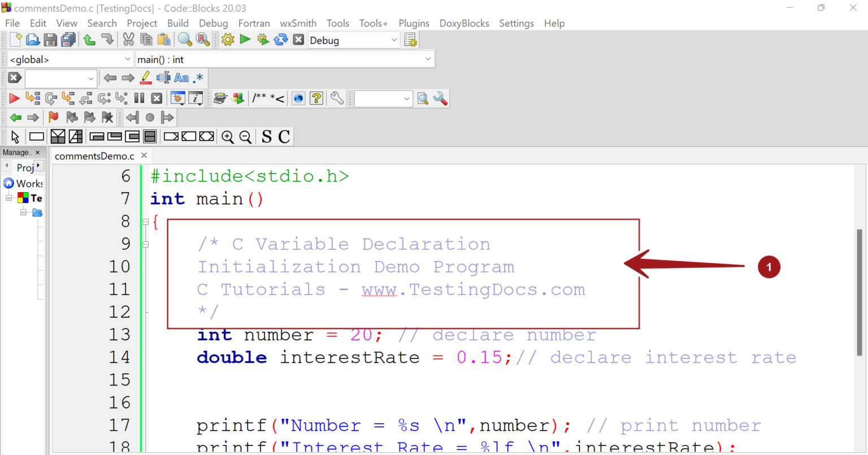Viewport: 868px width, 455px height.
Task: Toggle the .* regular expression search option
Action: 198,77
